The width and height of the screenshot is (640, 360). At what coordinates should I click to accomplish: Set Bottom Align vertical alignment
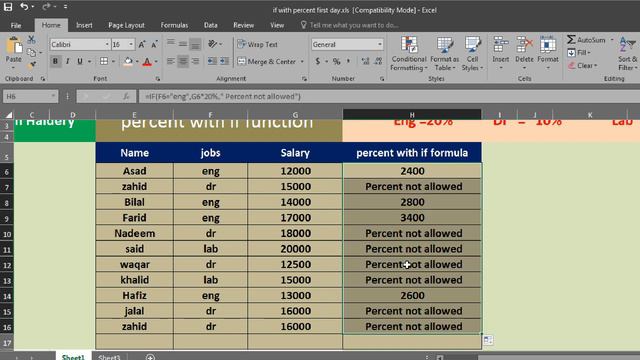tap(196, 44)
